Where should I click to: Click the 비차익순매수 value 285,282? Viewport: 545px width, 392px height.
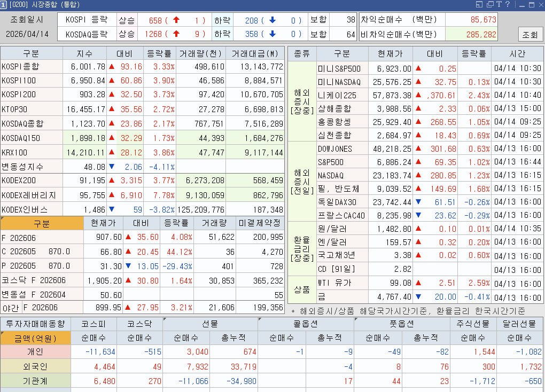click(482, 33)
